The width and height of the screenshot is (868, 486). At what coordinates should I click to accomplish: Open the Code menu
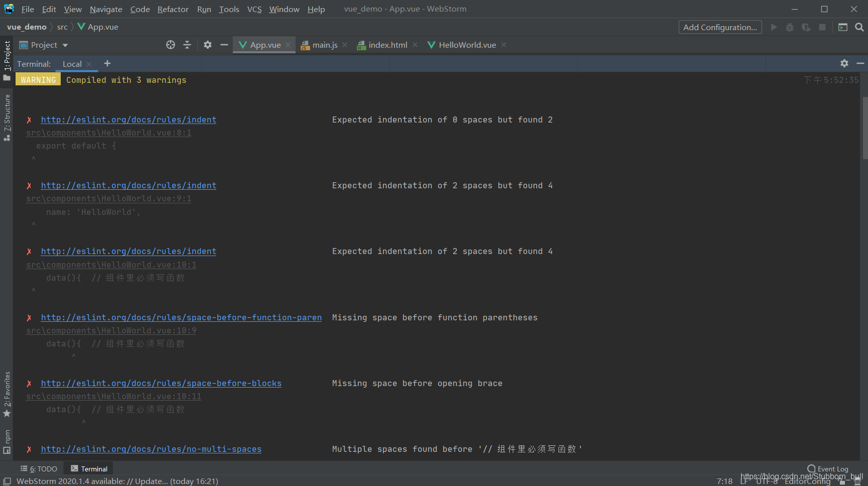click(140, 9)
